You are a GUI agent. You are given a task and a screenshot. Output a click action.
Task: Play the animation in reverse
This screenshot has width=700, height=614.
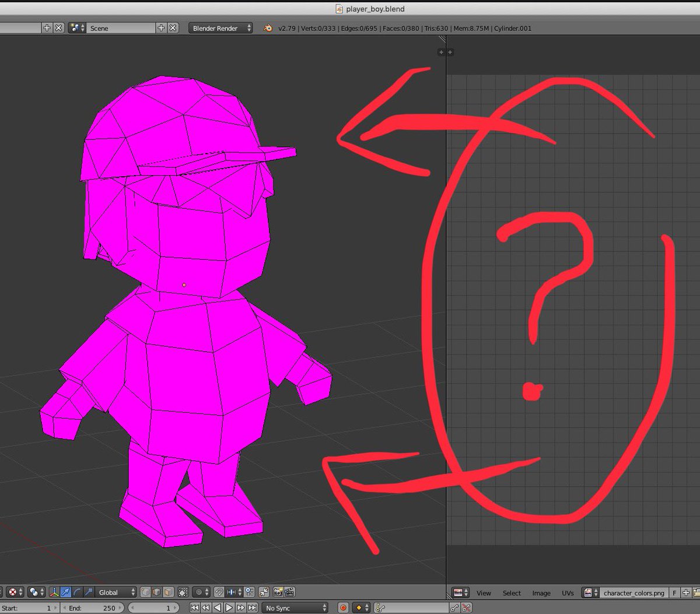tap(217, 608)
